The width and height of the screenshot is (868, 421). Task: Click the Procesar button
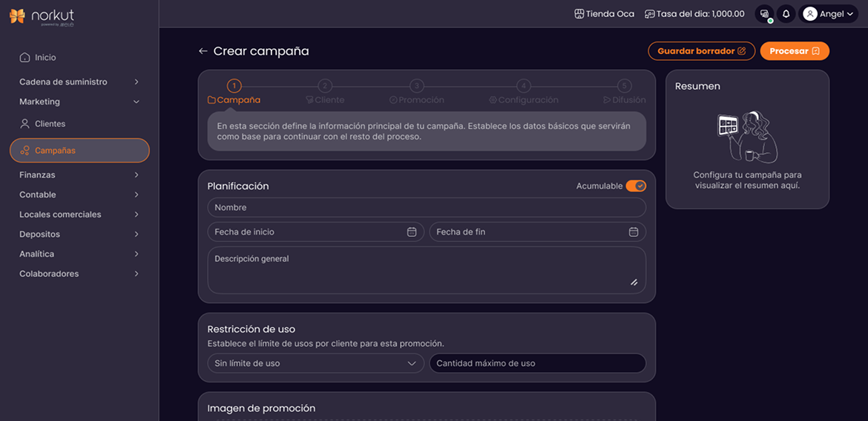(x=795, y=51)
